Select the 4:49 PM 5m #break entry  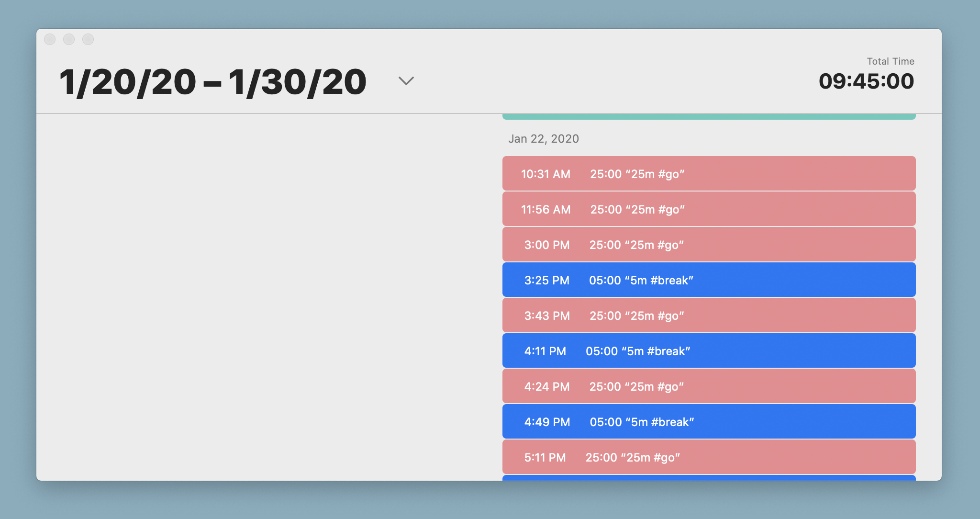coord(708,421)
